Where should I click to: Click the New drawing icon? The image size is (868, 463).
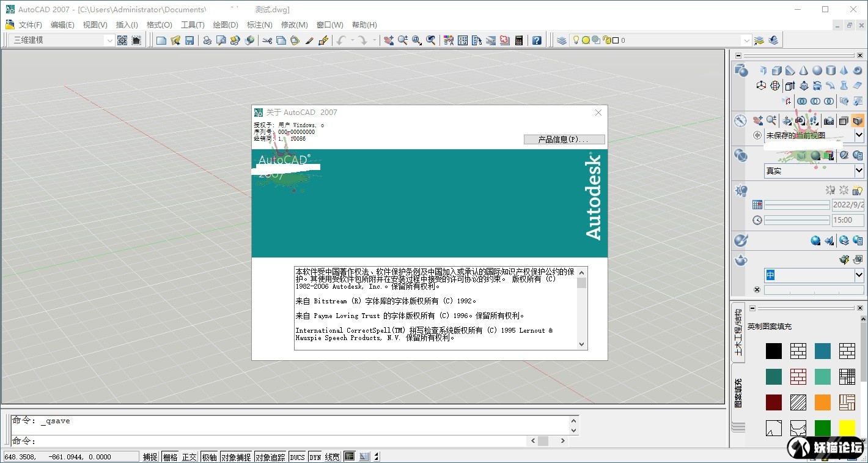point(161,40)
